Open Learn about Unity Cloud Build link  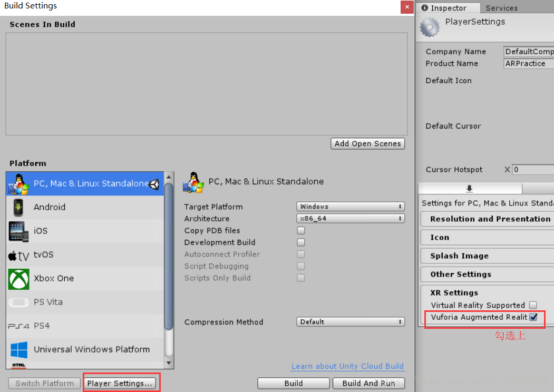(x=348, y=366)
